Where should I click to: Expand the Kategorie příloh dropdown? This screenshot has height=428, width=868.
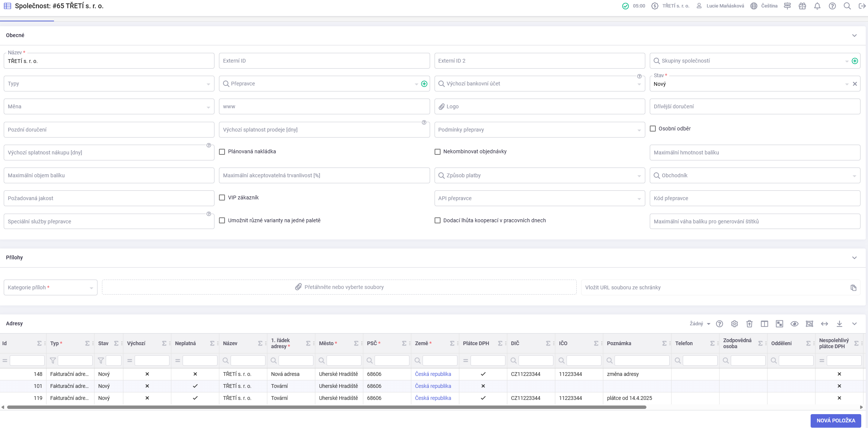point(50,287)
